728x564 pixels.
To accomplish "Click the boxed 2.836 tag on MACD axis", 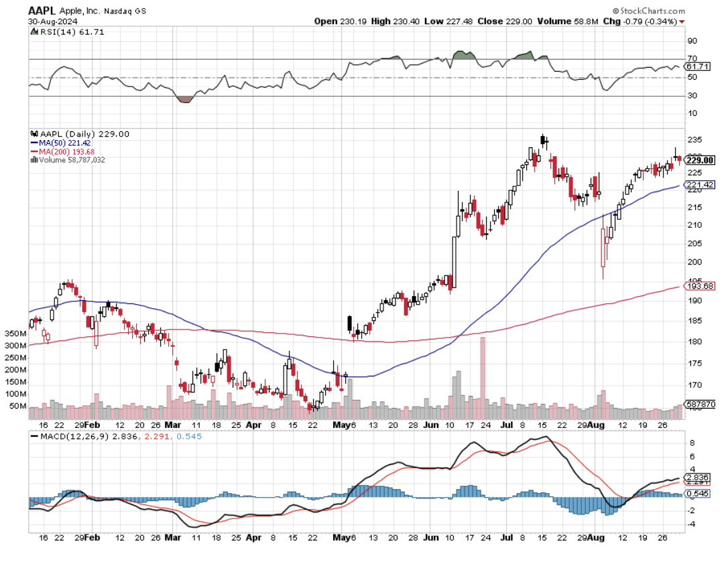I will (697, 478).
